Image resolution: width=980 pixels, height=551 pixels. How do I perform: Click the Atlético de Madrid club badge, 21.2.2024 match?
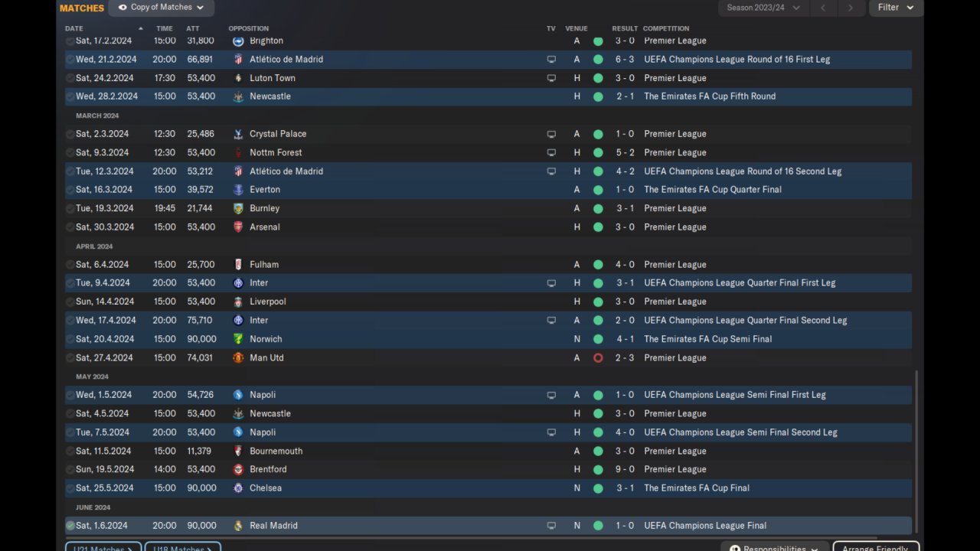pos(238,59)
